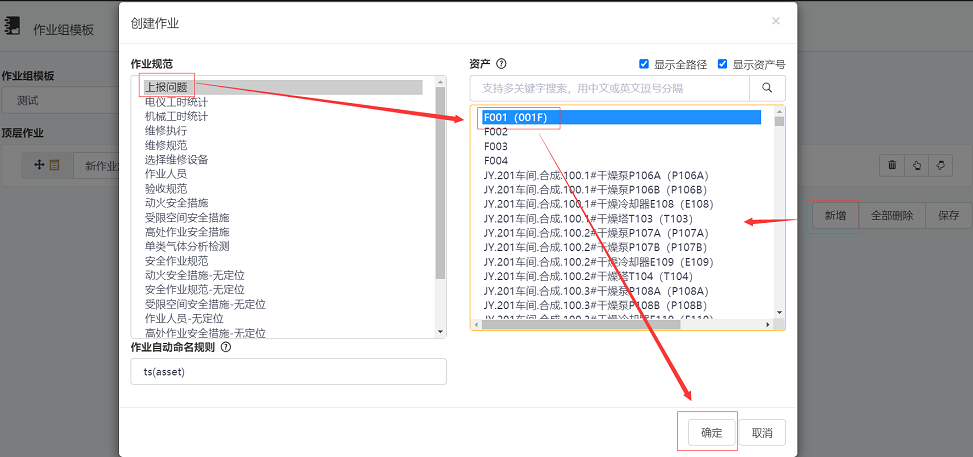Click the orange clipboard icon beside 新作业

54,165
